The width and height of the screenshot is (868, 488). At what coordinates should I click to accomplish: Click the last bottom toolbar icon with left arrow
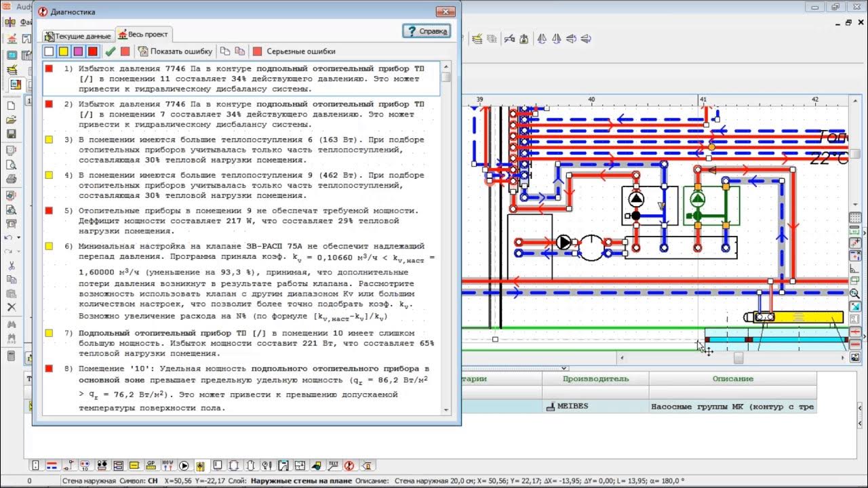coord(366,466)
